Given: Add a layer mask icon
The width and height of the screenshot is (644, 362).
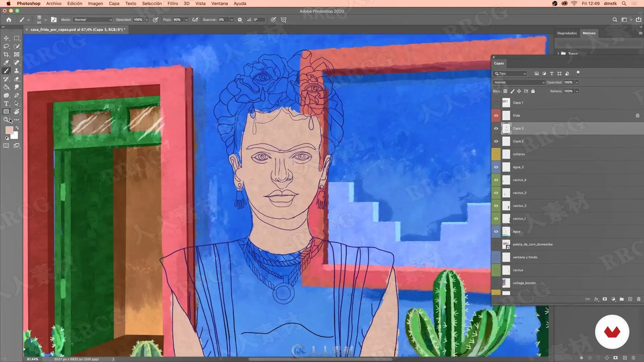Looking at the screenshot, I should tap(605, 299).
